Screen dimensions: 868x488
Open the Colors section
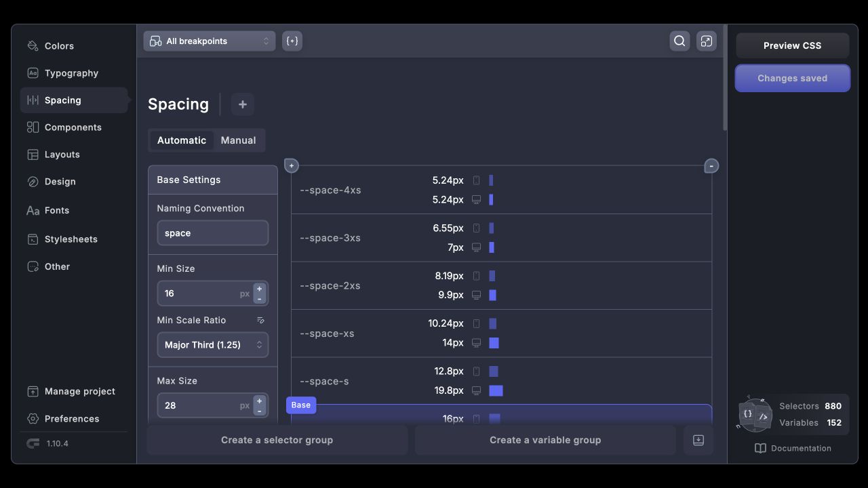[x=73, y=46]
